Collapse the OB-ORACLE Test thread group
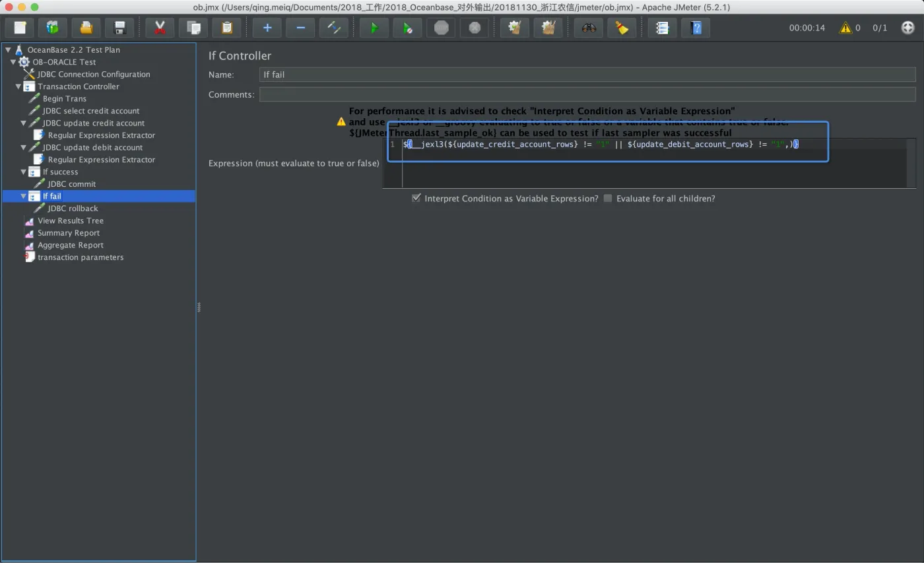Viewport: 924px width, 563px height. [x=13, y=62]
